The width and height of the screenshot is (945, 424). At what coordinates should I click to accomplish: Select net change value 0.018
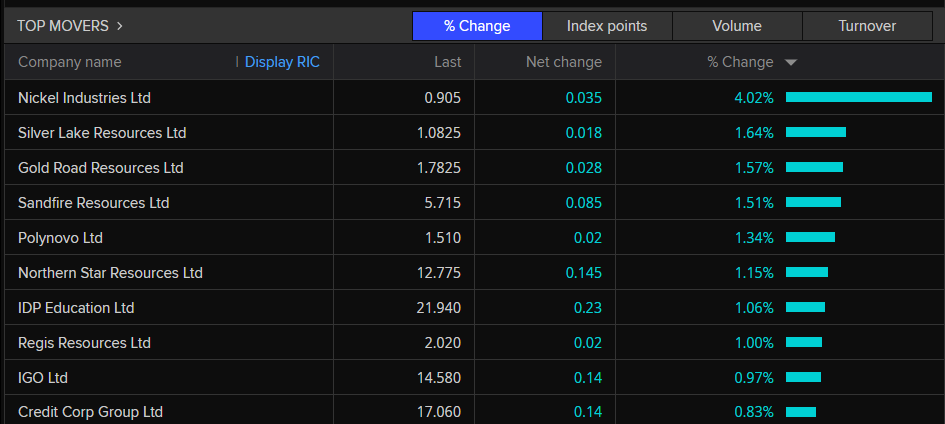point(584,132)
